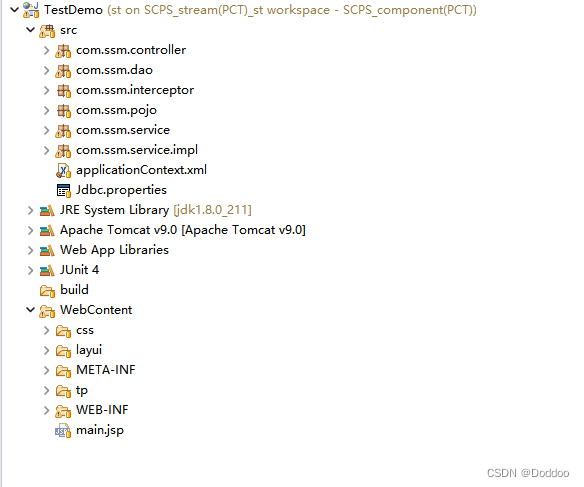Screen dimensions: 584x487
Task: Select the layui folder label
Action: 89,350
